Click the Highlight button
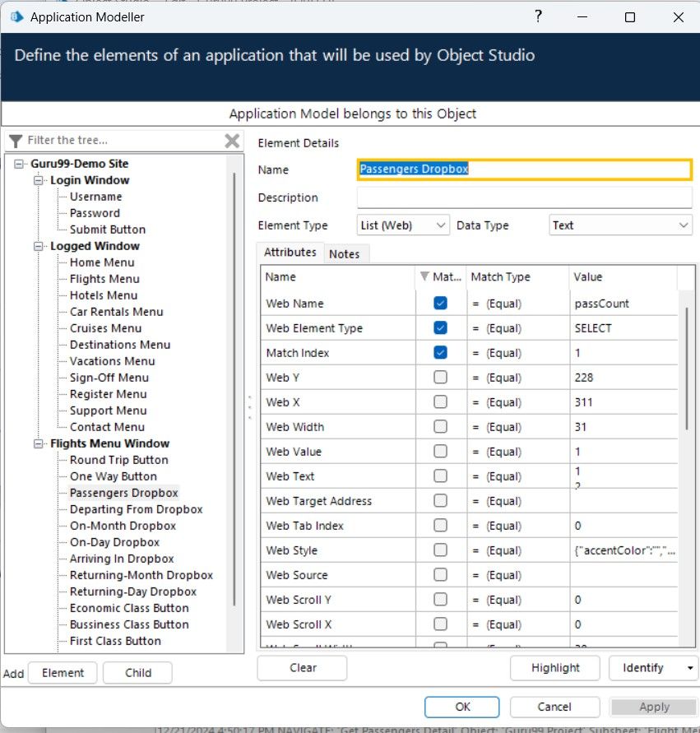Viewport: 700px width, 733px height. click(x=555, y=668)
